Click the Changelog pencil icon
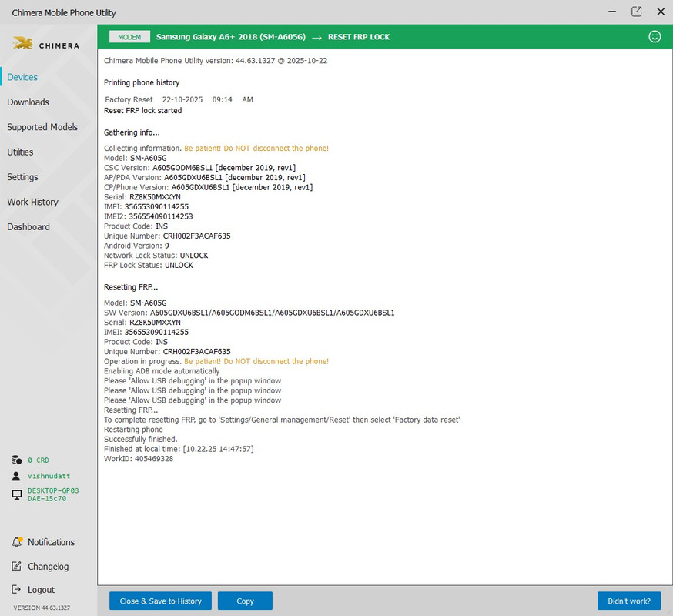Viewport: 673px width, 616px height. tap(16, 566)
